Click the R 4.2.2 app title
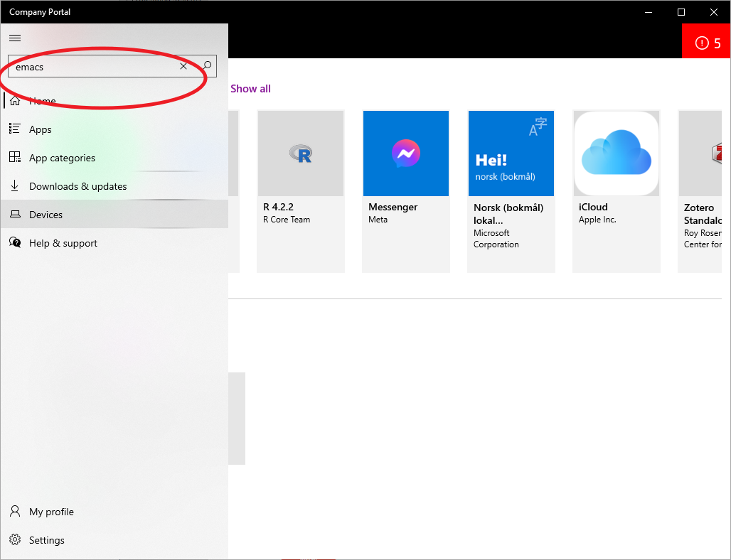 [x=278, y=207]
